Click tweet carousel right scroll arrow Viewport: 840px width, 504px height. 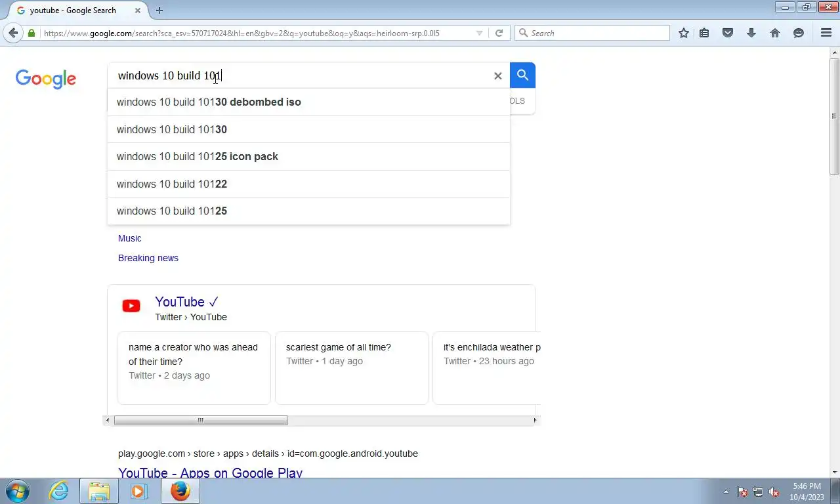click(535, 420)
